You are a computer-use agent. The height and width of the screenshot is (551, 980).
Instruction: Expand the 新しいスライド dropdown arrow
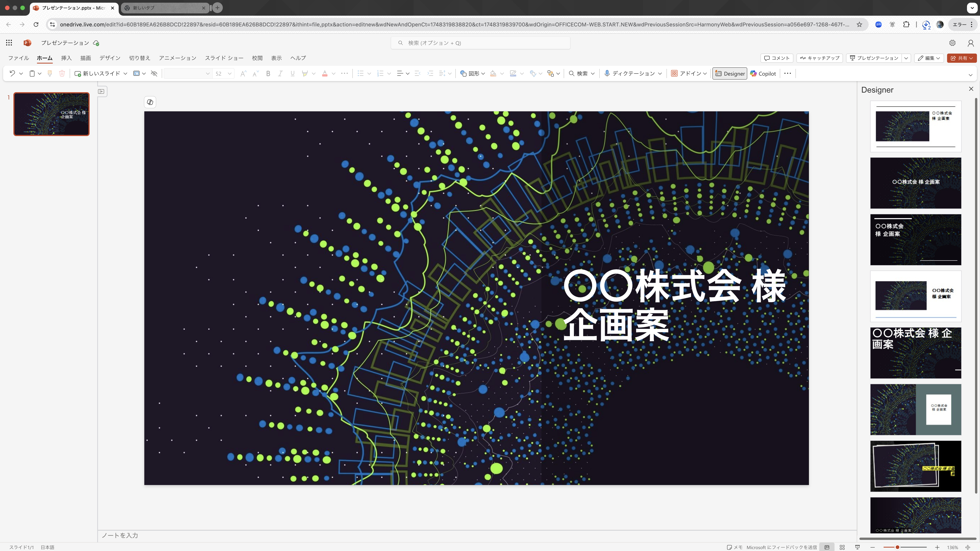point(126,73)
